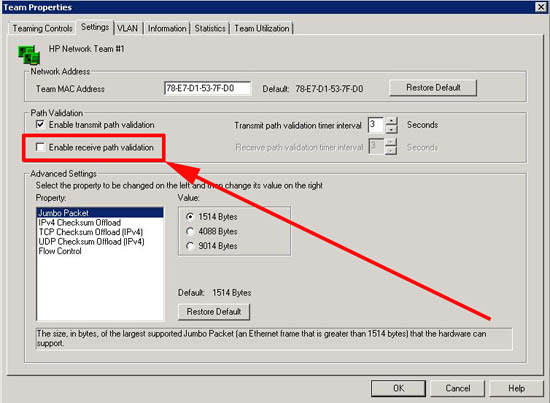Image resolution: width=550 pixels, height=403 pixels.
Task: Disable transmit path validation checkbox
Action: (40, 124)
